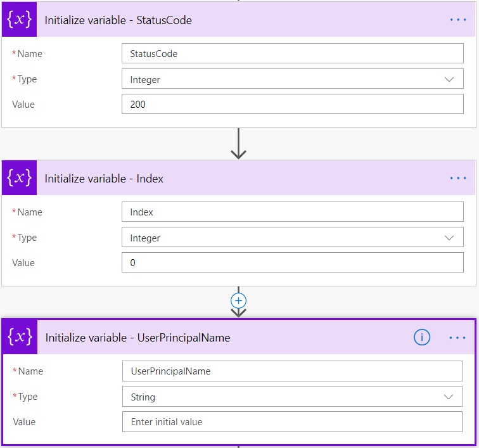
Task: Expand the UserPrincipalName Type dropdown
Action: 449,397
